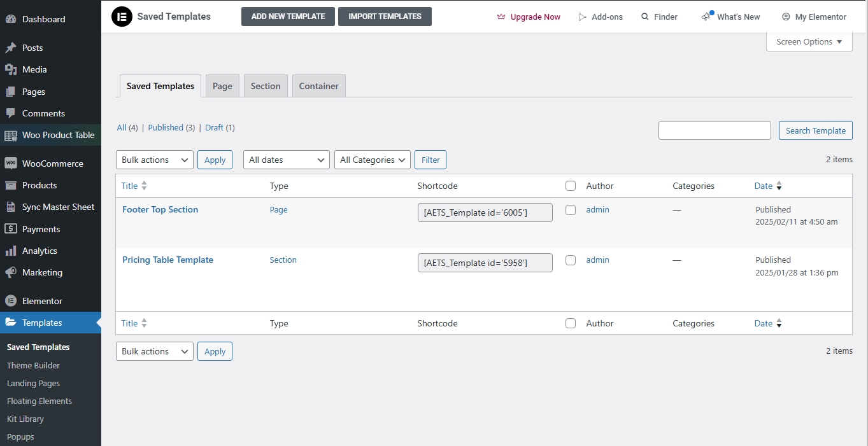The image size is (868, 446).
Task: Click the Products box icon
Action: [10, 185]
